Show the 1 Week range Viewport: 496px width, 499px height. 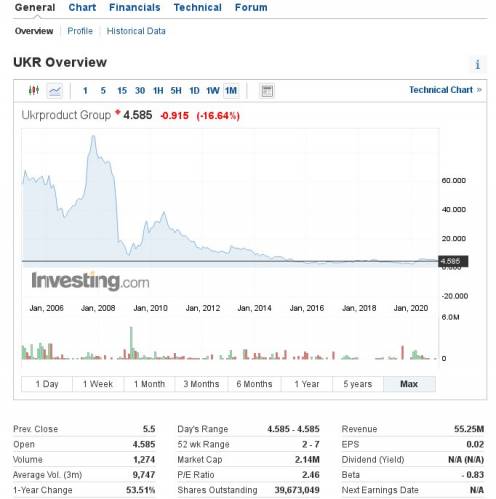98,384
